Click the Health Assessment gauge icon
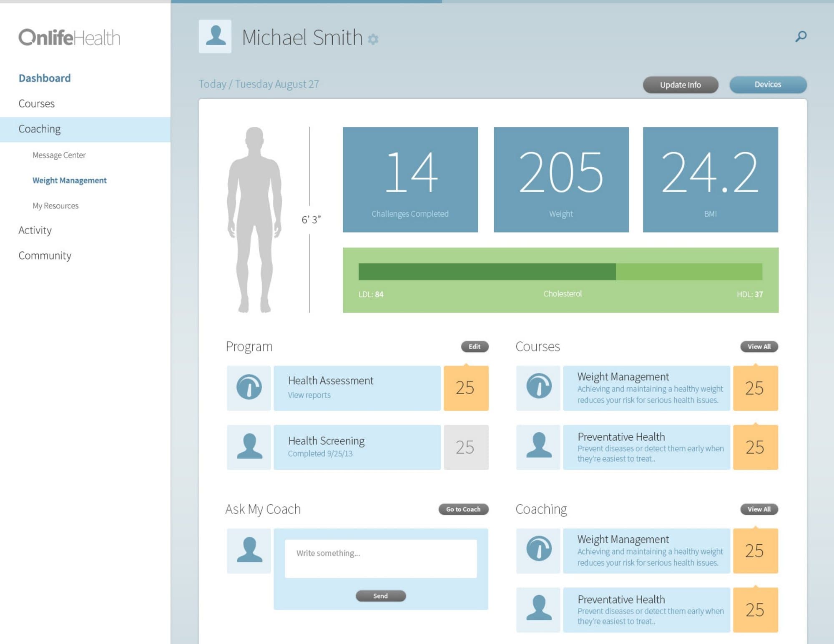This screenshot has height=644, width=834. 249,388
